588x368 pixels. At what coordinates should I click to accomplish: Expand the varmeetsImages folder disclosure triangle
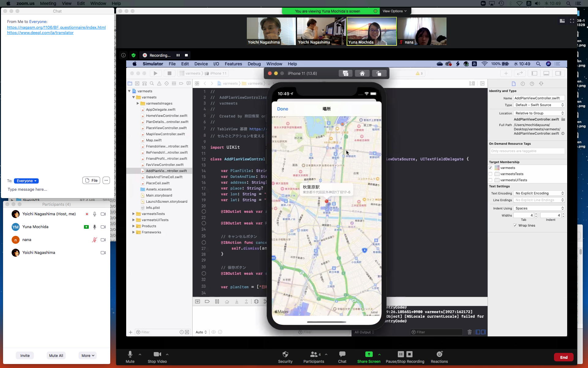point(138,103)
